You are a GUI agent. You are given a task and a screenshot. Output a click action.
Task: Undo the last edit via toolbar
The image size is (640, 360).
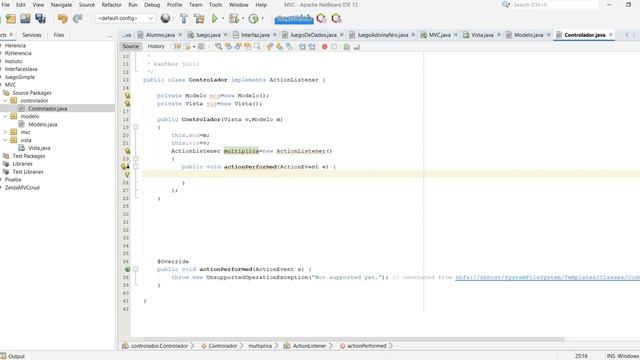62,18
